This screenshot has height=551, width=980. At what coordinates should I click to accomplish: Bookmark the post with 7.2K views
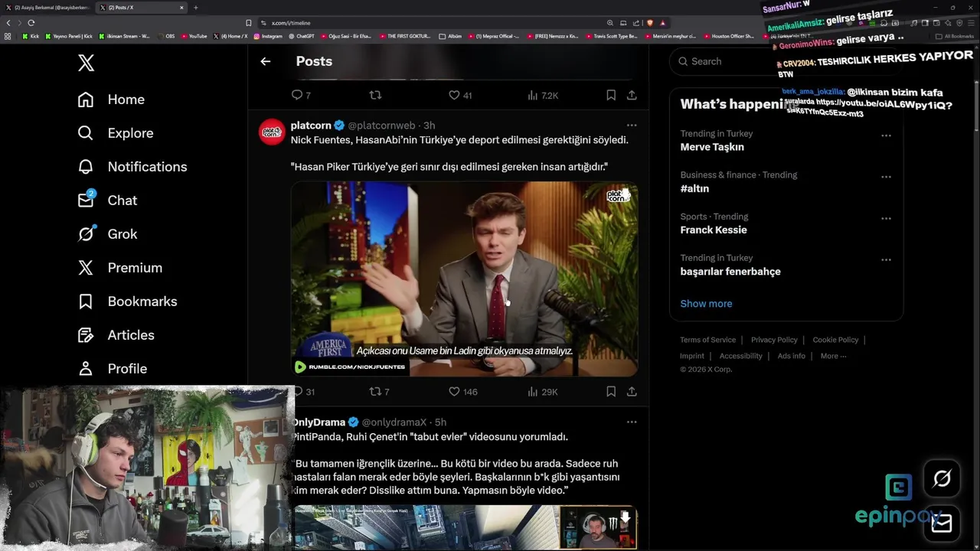[x=611, y=95]
